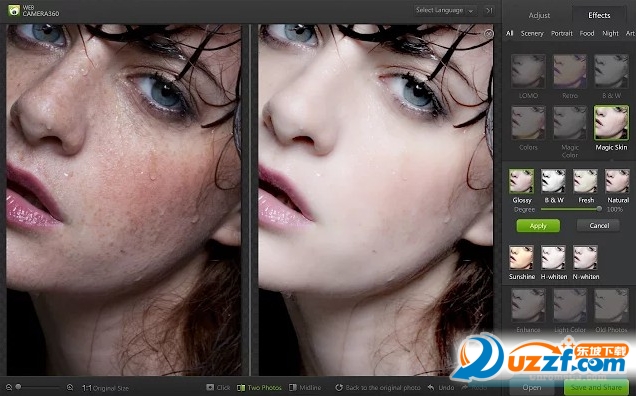Screen dimensions: 636x396
Task: Click the edited preview photo on the right
Action: click(x=376, y=200)
